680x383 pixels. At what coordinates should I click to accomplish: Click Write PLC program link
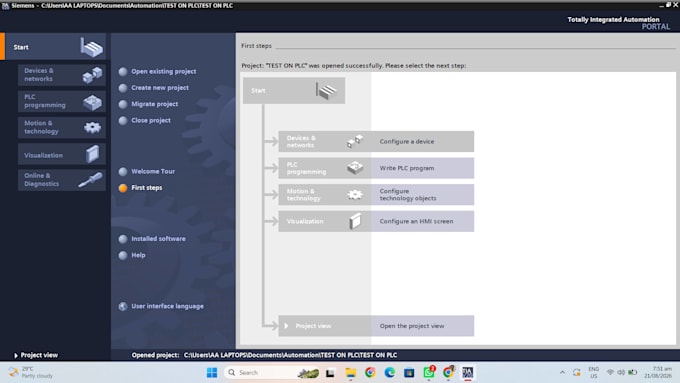[x=407, y=168]
